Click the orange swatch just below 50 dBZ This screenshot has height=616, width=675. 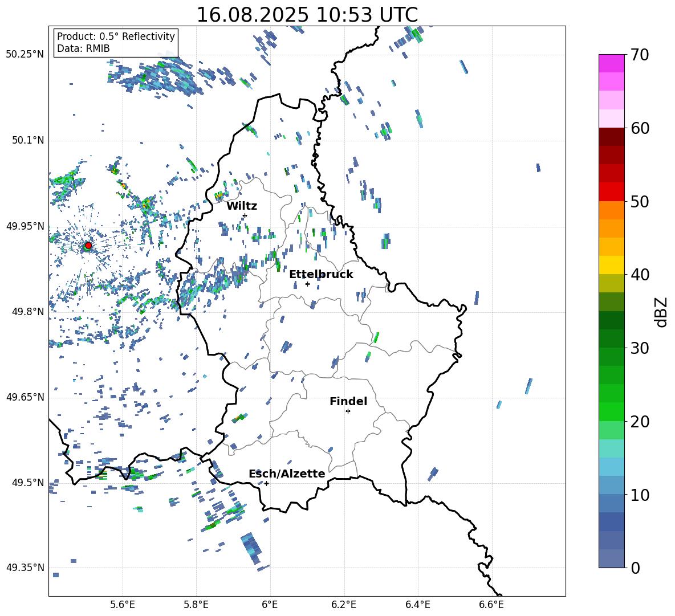pos(611,210)
